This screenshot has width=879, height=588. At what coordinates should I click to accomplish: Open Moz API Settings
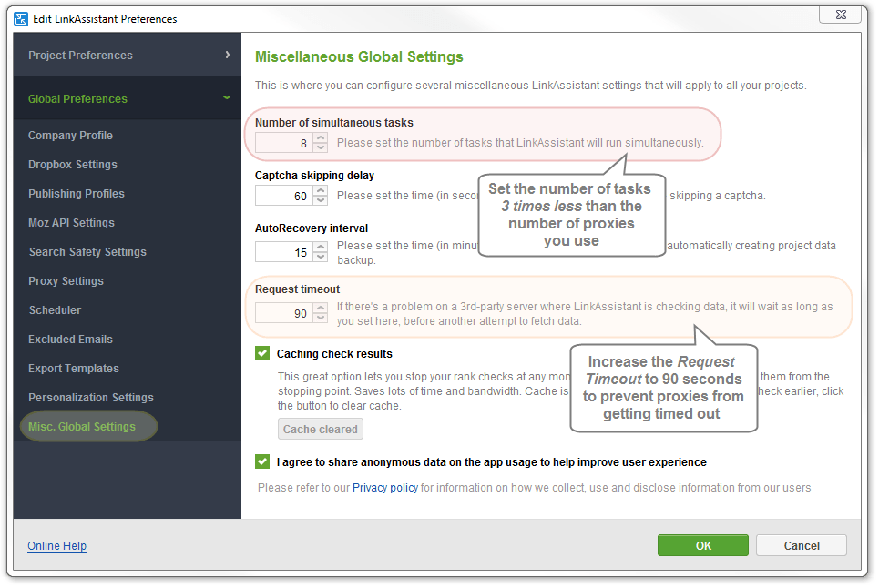pyautogui.click(x=71, y=223)
